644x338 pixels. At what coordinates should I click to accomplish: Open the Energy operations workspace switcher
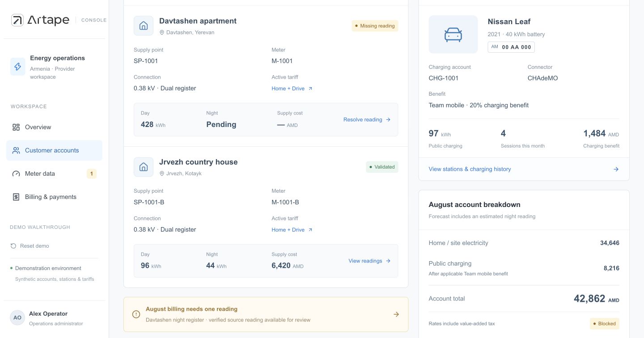click(x=54, y=67)
